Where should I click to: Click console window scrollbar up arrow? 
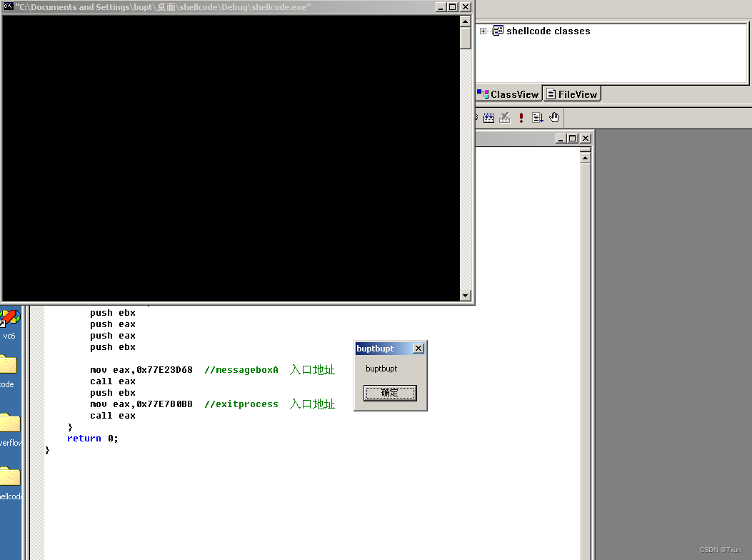465,21
